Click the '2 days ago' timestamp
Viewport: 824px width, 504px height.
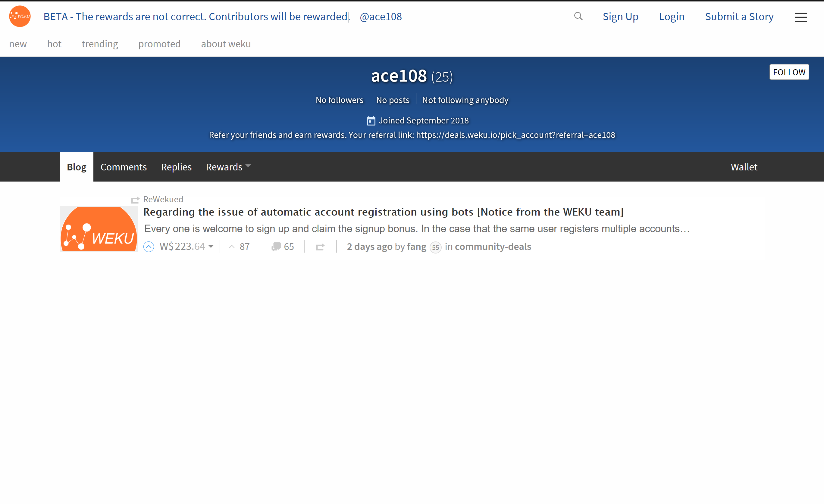tap(370, 246)
